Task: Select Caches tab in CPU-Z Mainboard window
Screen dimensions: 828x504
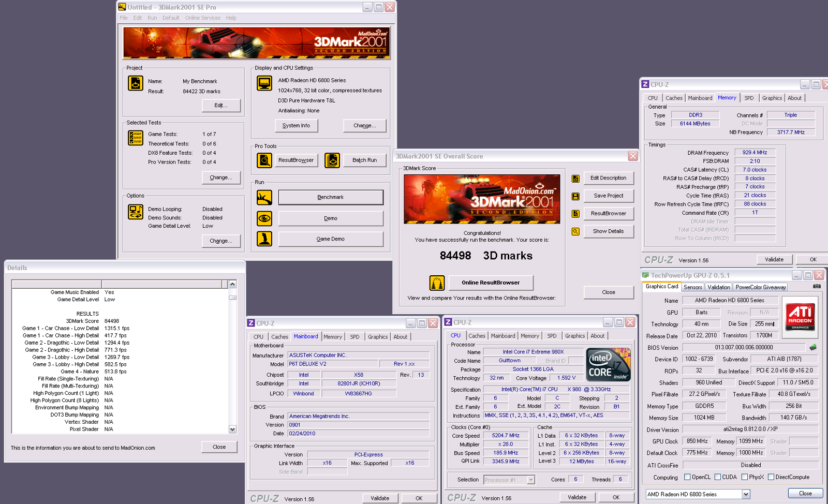Action: click(x=279, y=337)
